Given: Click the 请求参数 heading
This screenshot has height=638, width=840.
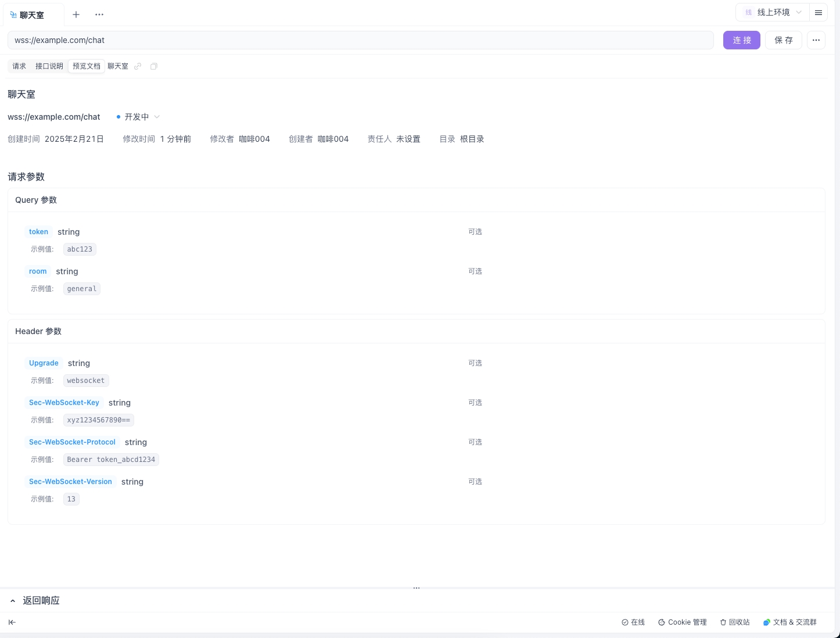Looking at the screenshot, I should pos(26,177).
